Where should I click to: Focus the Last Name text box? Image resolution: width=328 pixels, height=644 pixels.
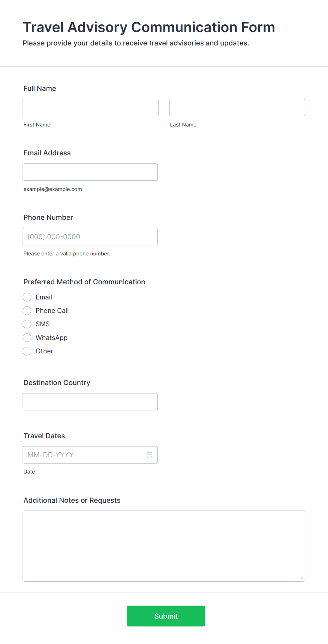237,107
